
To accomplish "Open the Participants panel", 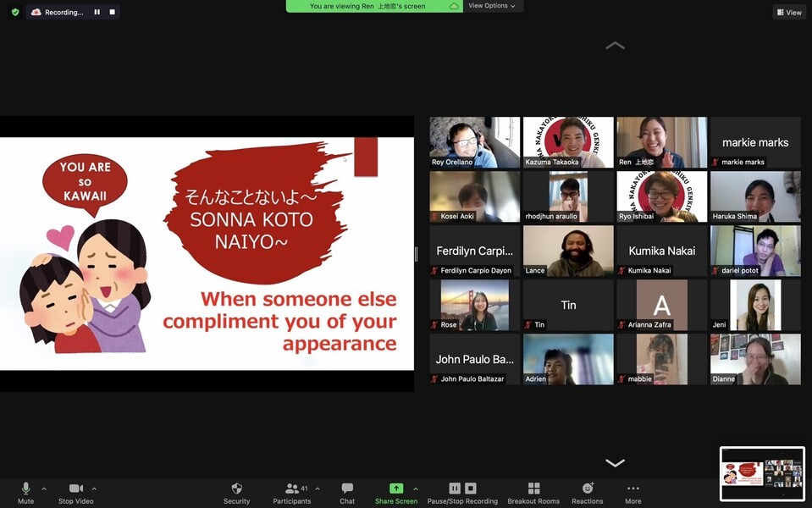I will [x=292, y=489].
